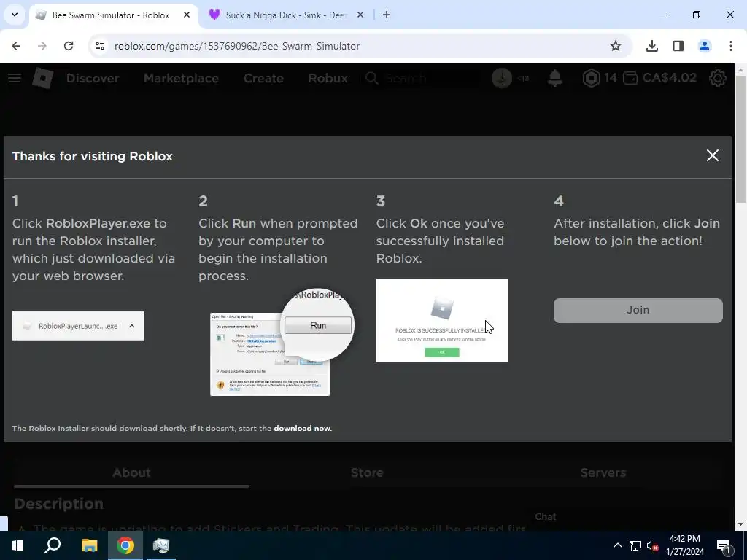Open File Explorer from taskbar
Screen dimensions: 747x560
[89, 545]
